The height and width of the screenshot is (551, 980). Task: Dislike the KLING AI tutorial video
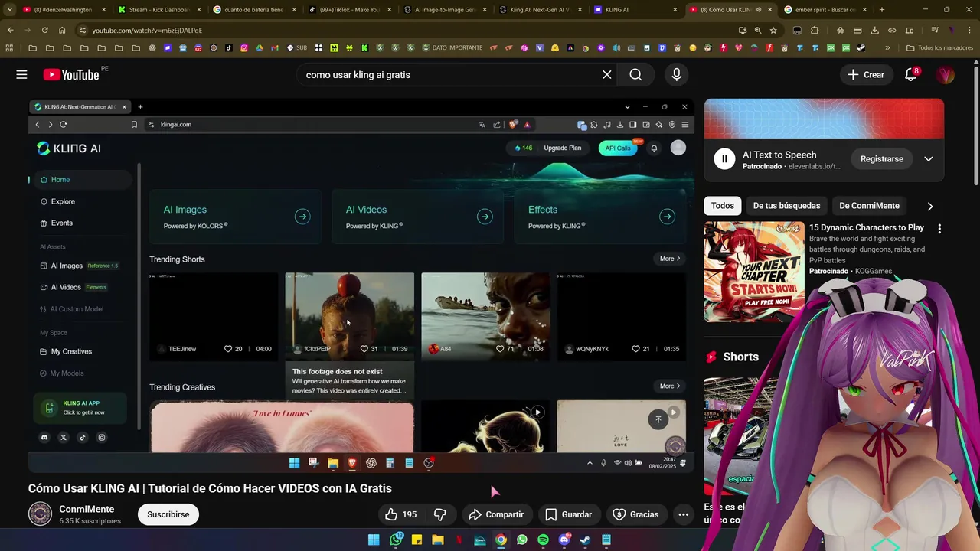(440, 514)
